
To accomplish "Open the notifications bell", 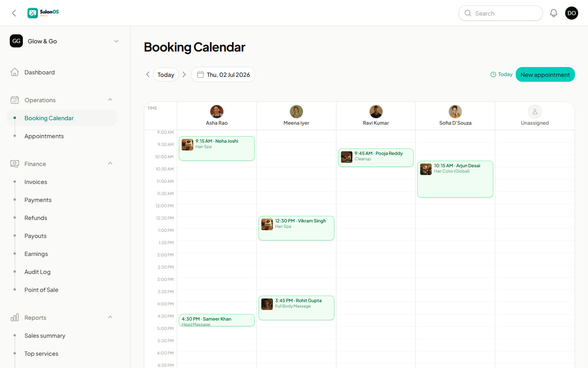I will click(x=554, y=13).
